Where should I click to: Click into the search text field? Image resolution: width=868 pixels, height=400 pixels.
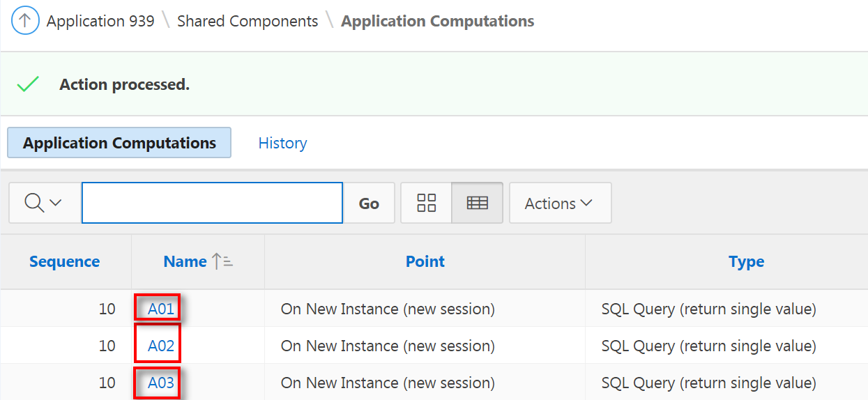coord(212,203)
